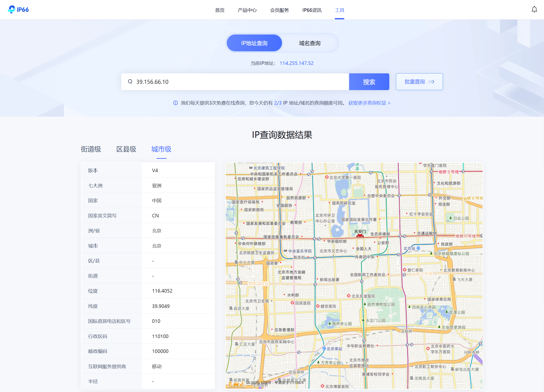Click the IP address search field
Viewport: 544px width, 392px height.
point(240,82)
